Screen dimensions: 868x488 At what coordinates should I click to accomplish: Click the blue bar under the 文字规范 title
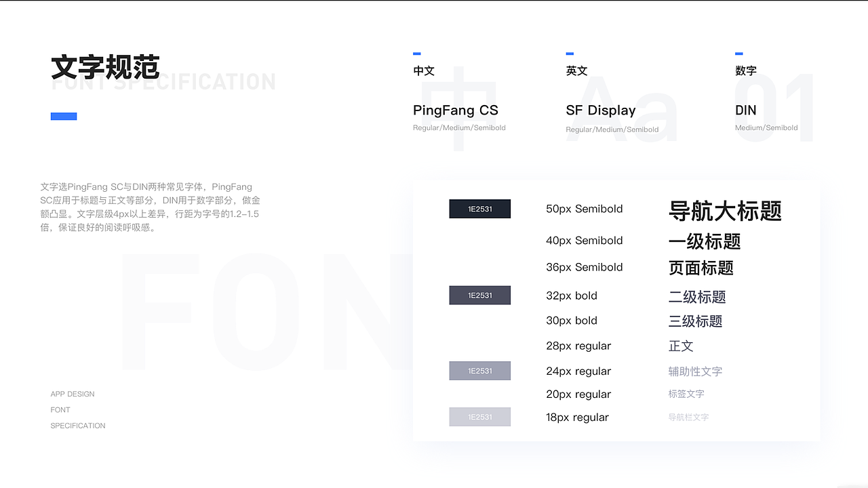[x=64, y=117]
